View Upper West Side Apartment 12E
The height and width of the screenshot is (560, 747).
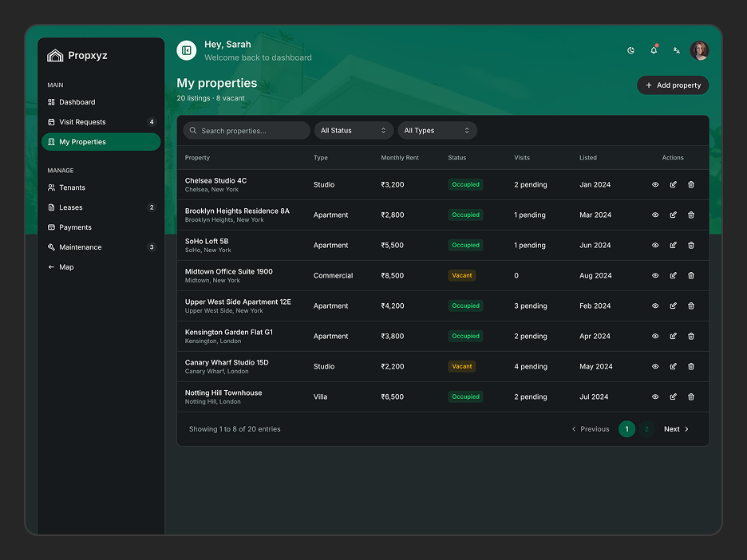(x=655, y=306)
